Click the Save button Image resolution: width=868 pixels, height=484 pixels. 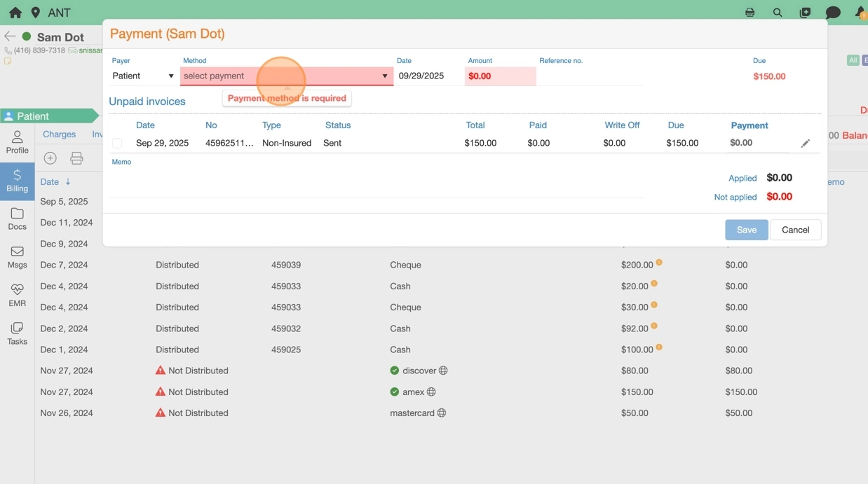[746, 230]
